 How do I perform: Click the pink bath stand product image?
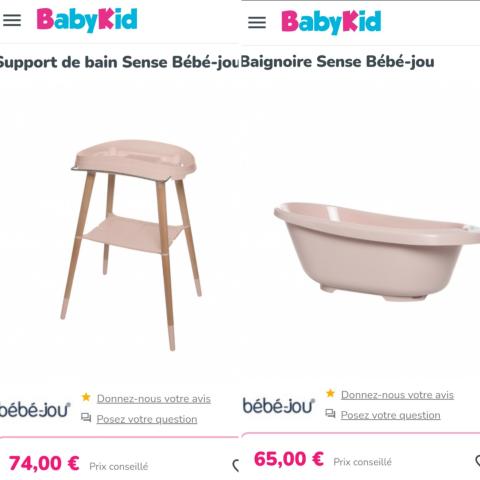131,245
